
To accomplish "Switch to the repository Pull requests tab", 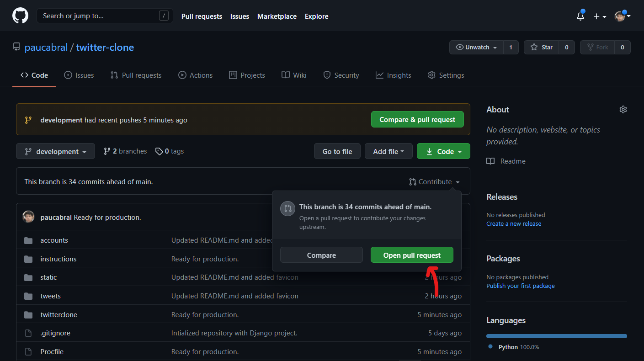I will (136, 75).
